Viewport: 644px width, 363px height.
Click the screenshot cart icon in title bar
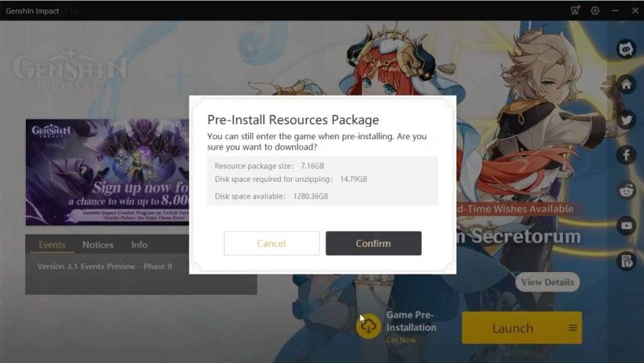pyautogui.click(x=575, y=10)
